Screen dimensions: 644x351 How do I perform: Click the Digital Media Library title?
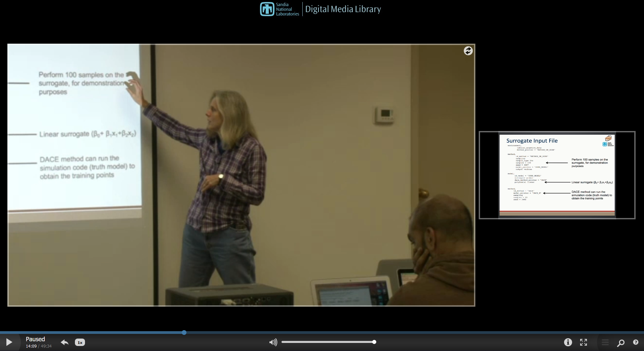point(343,9)
